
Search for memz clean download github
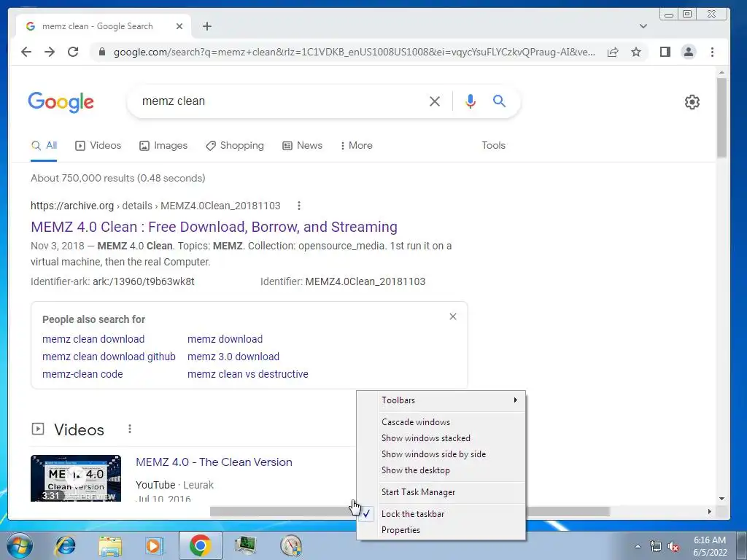coord(109,357)
